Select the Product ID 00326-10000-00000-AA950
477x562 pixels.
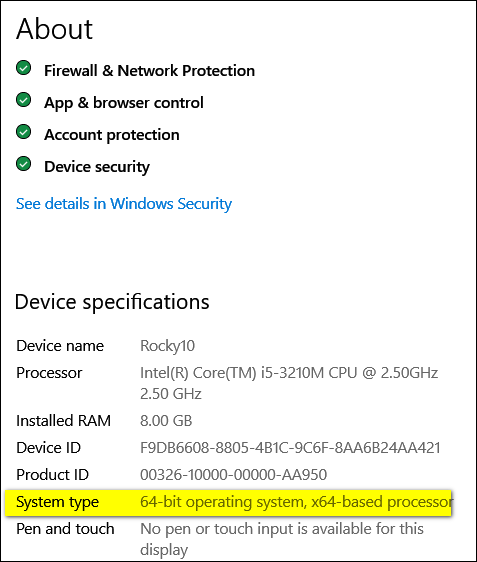(x=233, y=475)
